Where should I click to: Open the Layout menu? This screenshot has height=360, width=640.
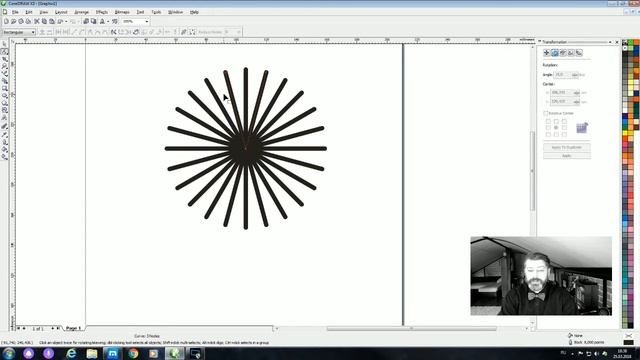(61, 12)
